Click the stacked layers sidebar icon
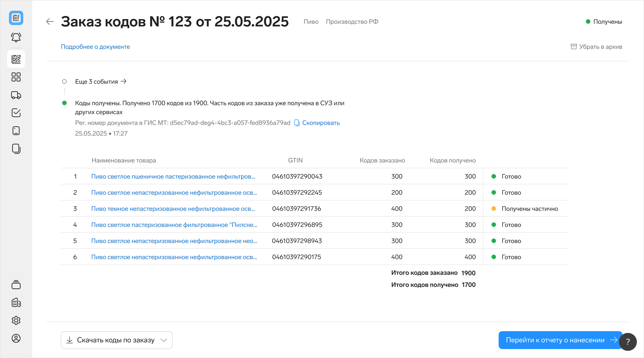This screenshot has height=358, width=644. (x=16, y=285)
